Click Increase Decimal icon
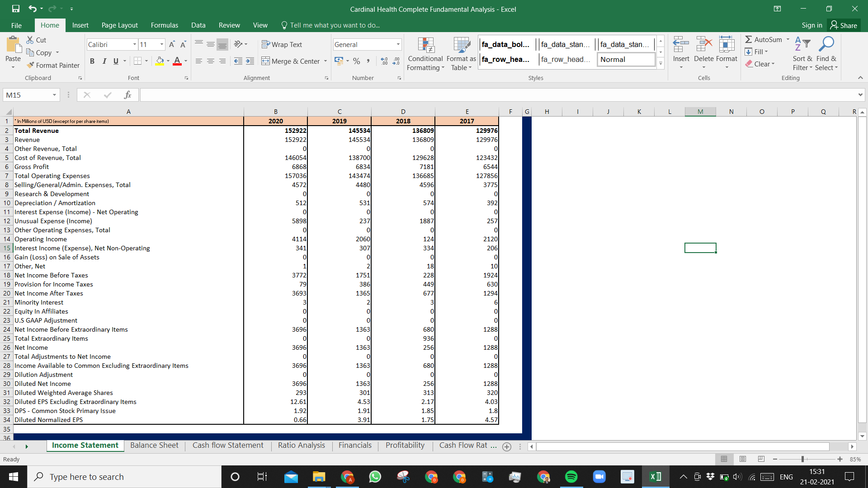The image size is (868, 488). click(x=384, y=61)
